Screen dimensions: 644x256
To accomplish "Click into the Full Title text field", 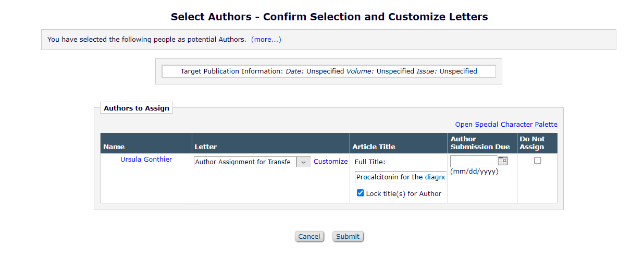I will (400, 177).
